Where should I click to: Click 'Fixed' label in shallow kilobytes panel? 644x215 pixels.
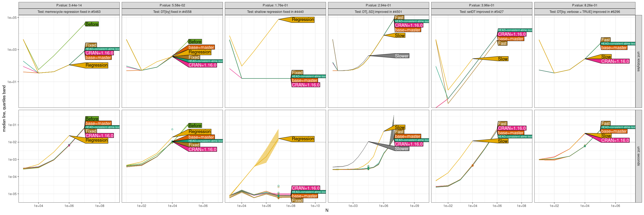297,73
